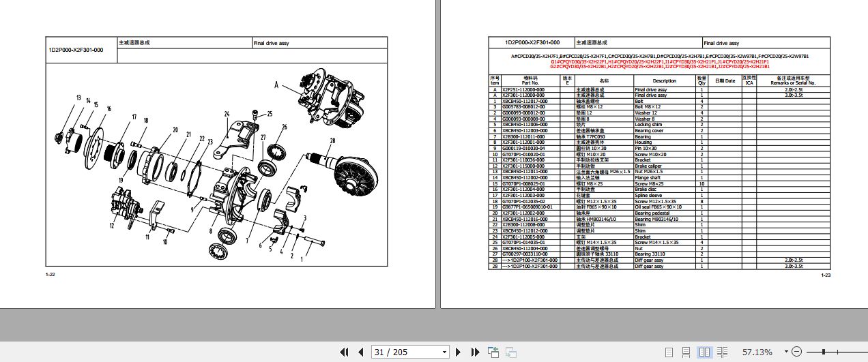Click callout letter A in the diagram
868x362 pixels.
click(276, 85)
